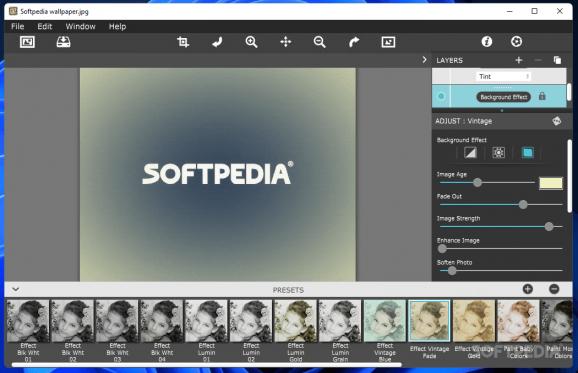Add a new preset
The image size is (578, 373).
click(528, 289)
